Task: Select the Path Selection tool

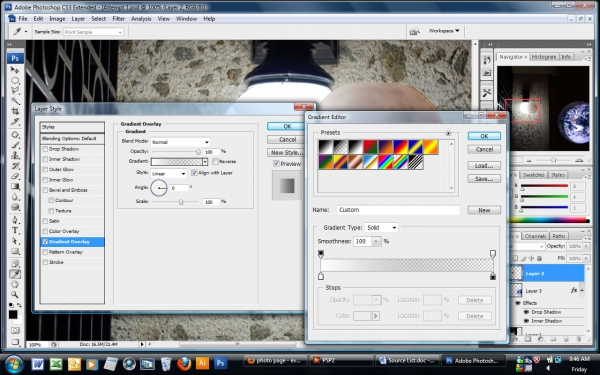Action: pyautogui.click(x=15, y=241)
